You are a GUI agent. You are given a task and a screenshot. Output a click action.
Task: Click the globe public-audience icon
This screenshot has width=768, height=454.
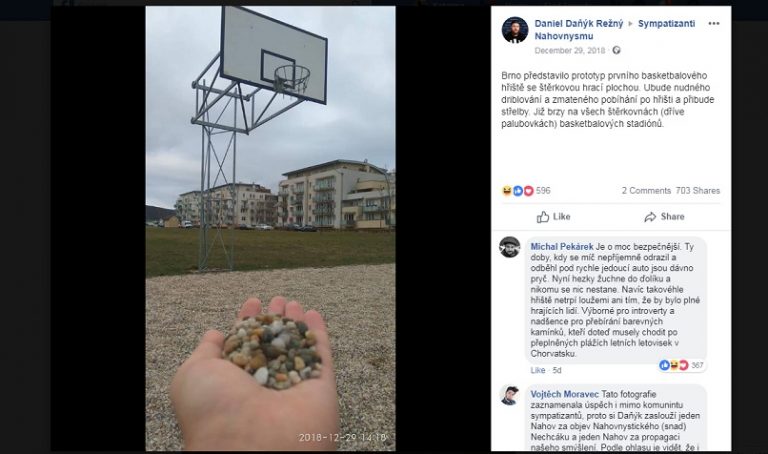(x=616, y=50)
